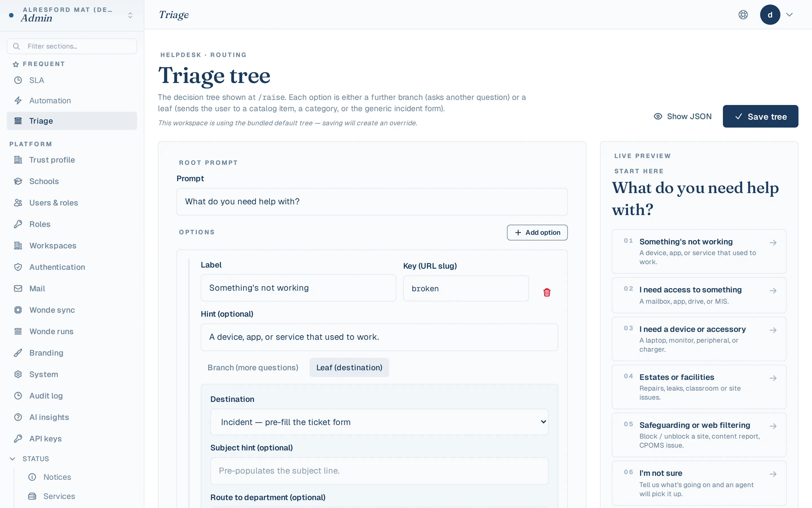
Task: Click the Automation lightning bolt icon
Action: point(18,100)
